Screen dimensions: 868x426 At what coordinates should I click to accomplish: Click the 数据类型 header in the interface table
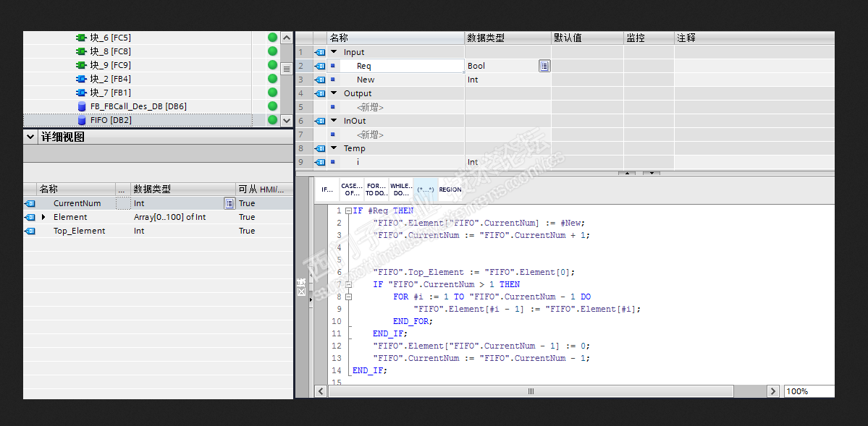(507, 38)
